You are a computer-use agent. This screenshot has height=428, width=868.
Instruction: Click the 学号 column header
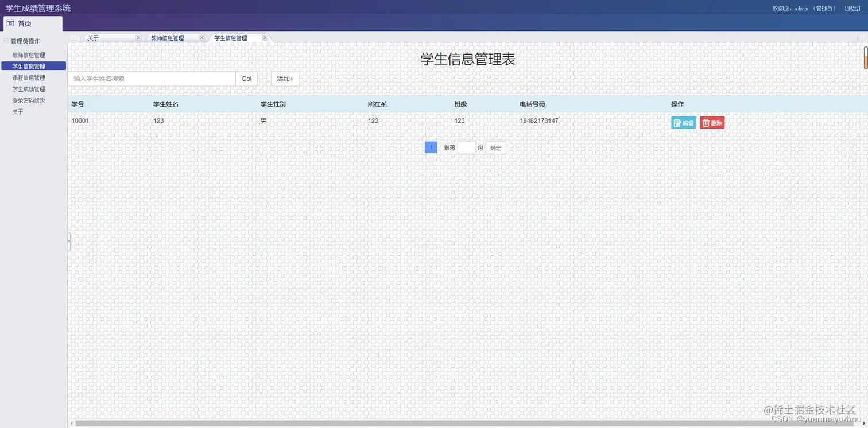click(77, 104)
